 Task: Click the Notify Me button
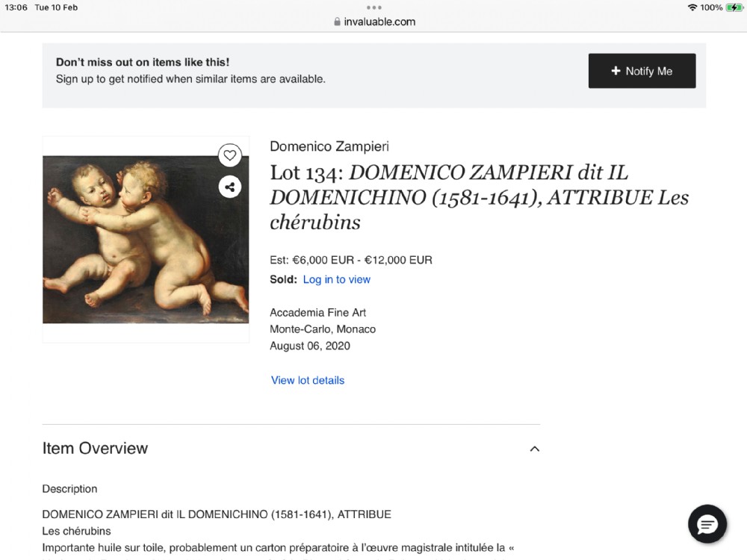coord(642,70)
